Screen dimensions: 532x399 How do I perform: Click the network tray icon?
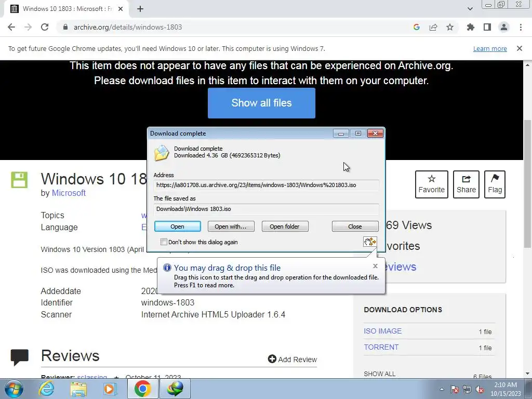pyautogui.click(x=467, y=389)
